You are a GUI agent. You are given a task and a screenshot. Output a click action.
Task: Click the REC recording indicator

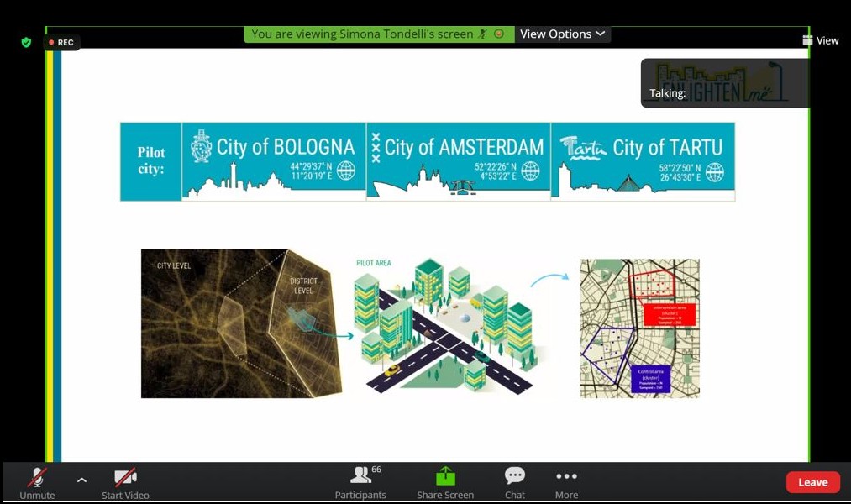coord(61,42)
